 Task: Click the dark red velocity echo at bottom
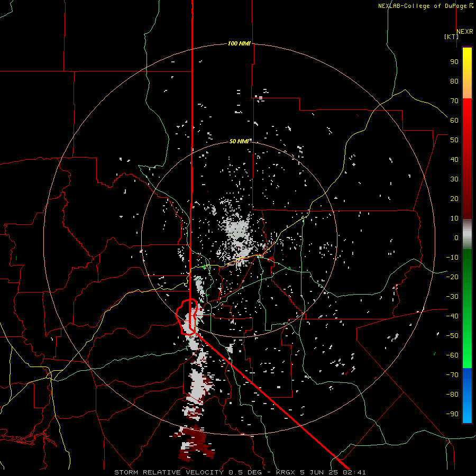pyautogui.click(x=196, y=443)
